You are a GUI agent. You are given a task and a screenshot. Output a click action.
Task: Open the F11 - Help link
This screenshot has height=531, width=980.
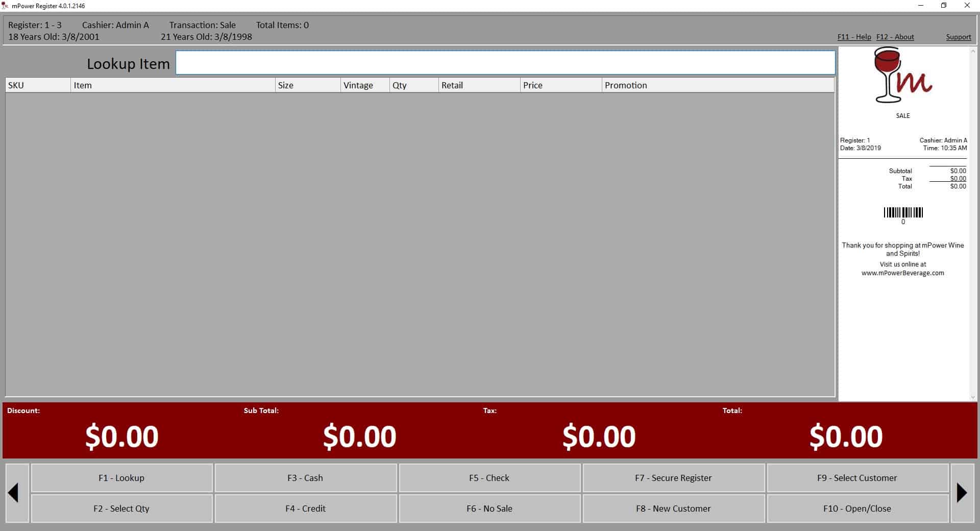854,37
